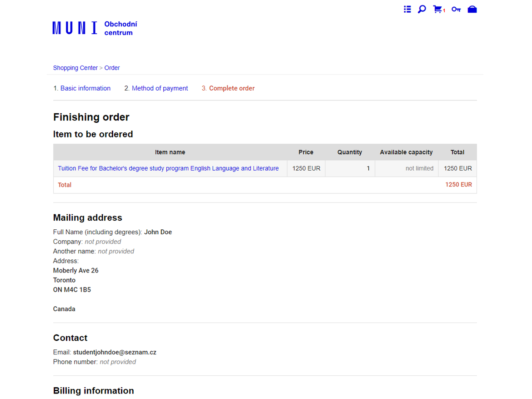Click the Order breadcrumb link
This screenshot has width=532, height=399.
pos(112,68)
